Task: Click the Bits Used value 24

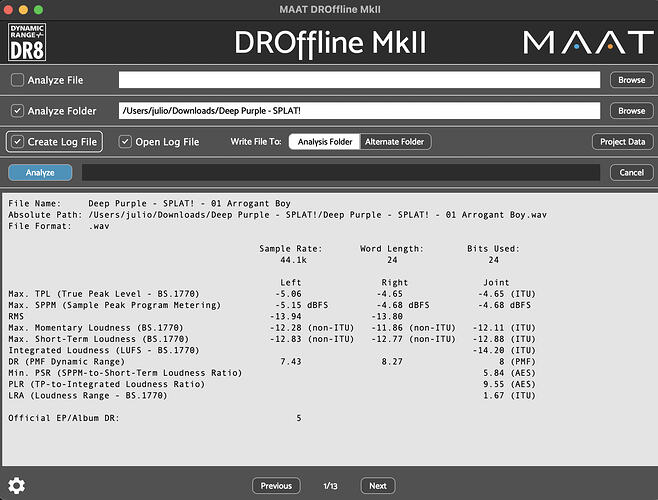Action: click(494, 260)
